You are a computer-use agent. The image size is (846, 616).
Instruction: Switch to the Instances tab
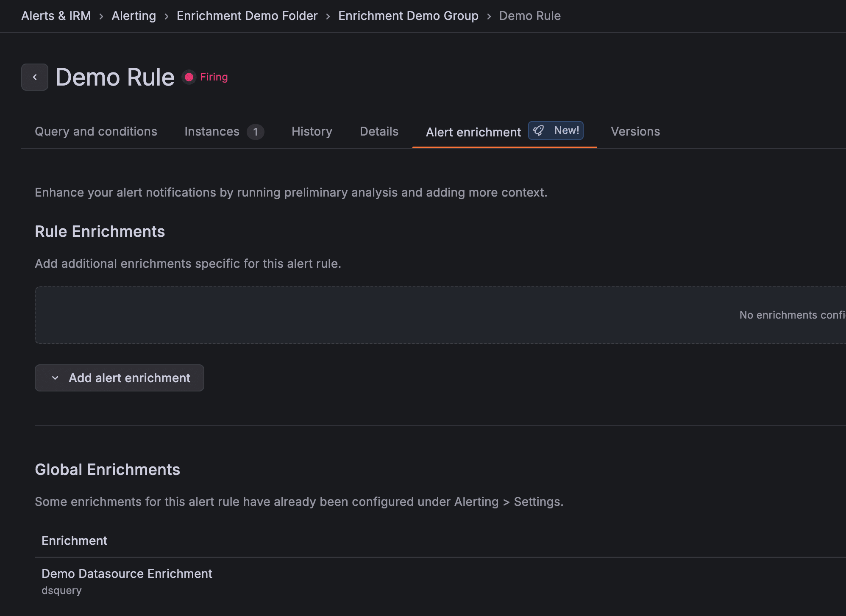click(x=212, y=131)
